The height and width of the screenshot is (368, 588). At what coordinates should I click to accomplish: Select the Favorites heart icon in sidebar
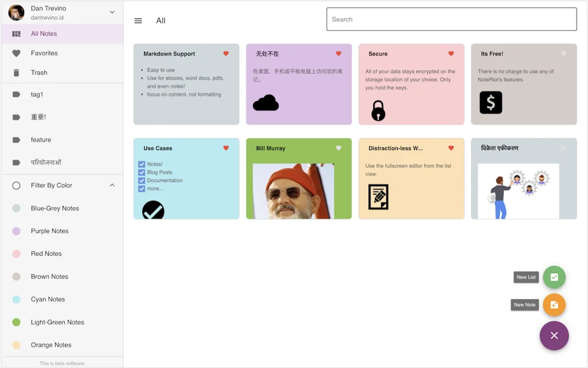click(x=17, y=53)
